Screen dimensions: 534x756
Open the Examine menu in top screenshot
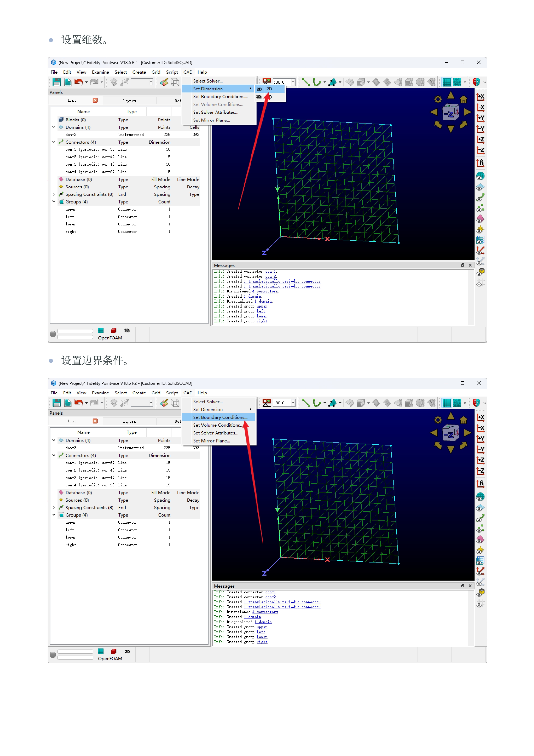100,72
